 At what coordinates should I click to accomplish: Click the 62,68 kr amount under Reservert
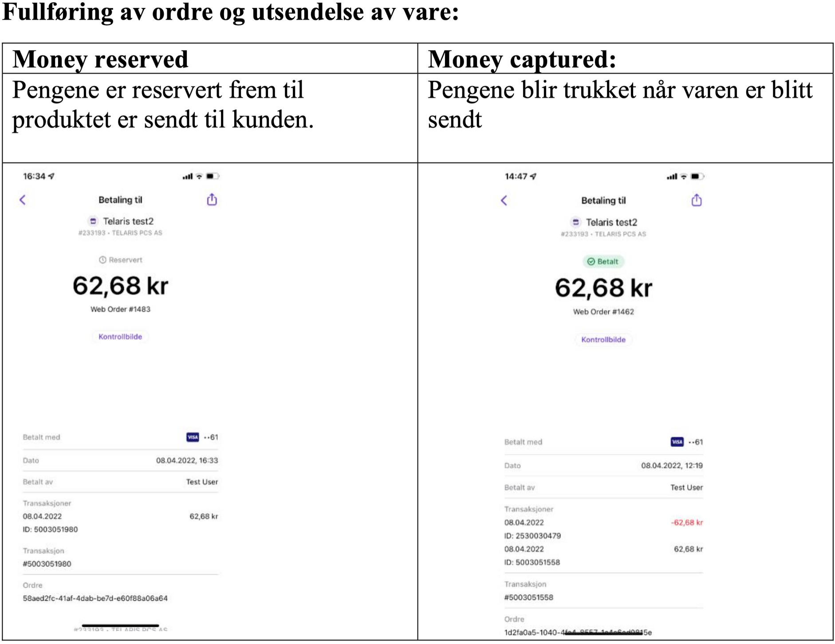pyautogui.click(x=120, y=286)
